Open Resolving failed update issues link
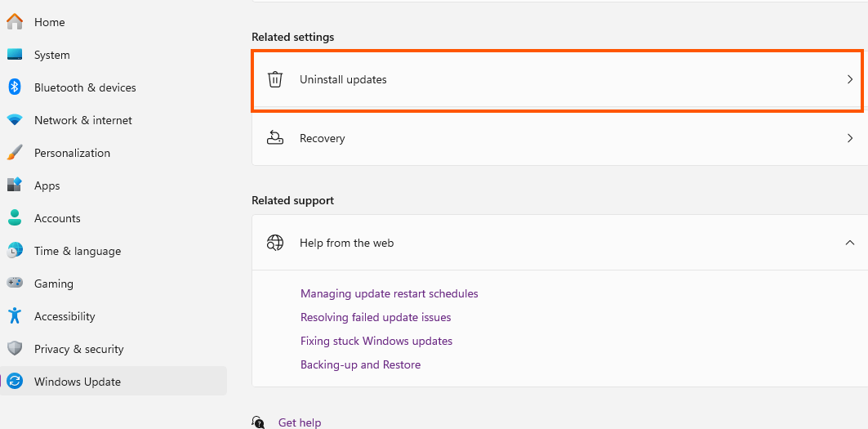 [x=376, y=317]
